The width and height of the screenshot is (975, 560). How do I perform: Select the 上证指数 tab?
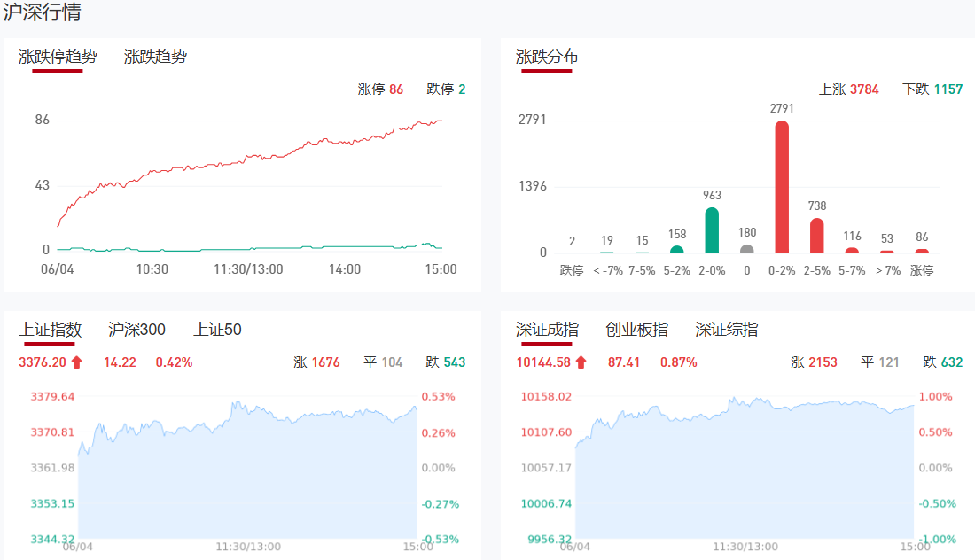point(51,330)
